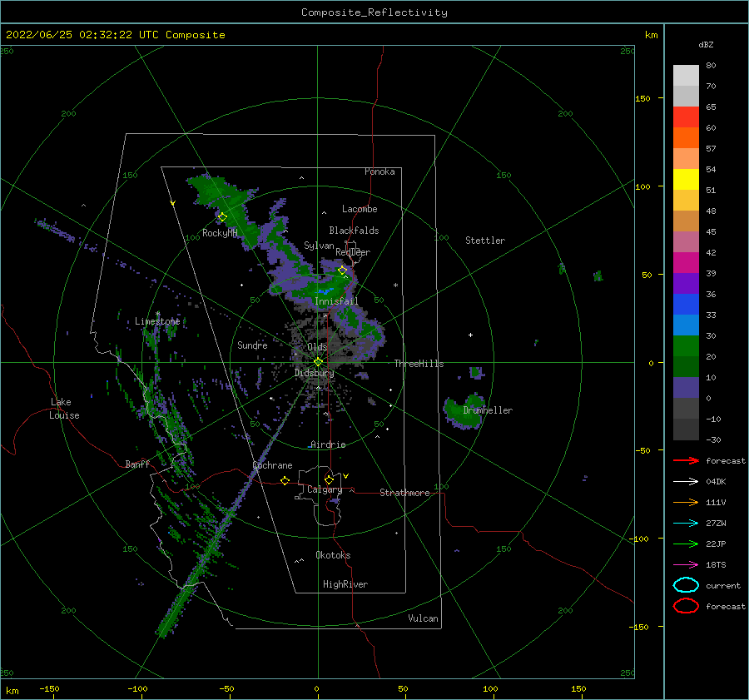749x700 pixels.
Task: Click yellow diamond marker near RockyMH
Action: (x=222, y=217)
